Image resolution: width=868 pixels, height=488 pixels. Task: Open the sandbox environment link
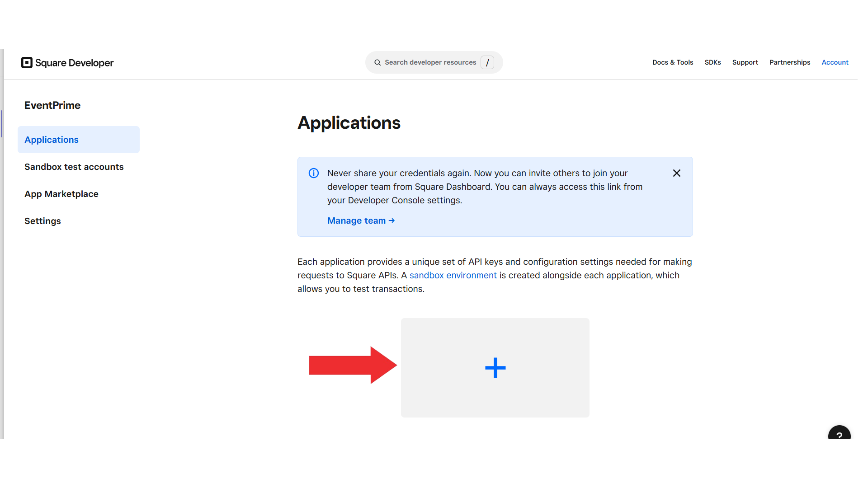click(453, 275)
